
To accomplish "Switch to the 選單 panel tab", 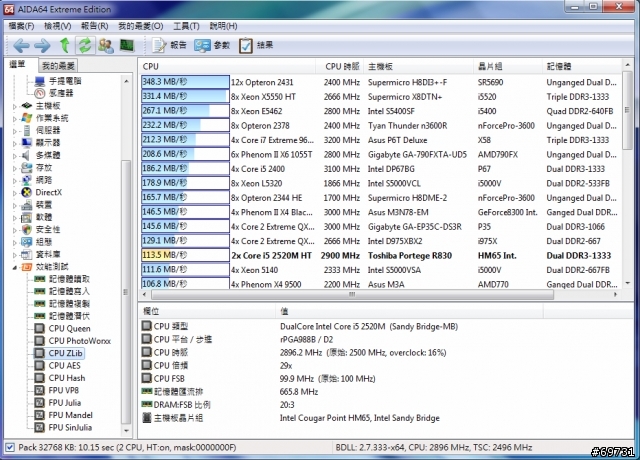I will [x=18, y=64].
